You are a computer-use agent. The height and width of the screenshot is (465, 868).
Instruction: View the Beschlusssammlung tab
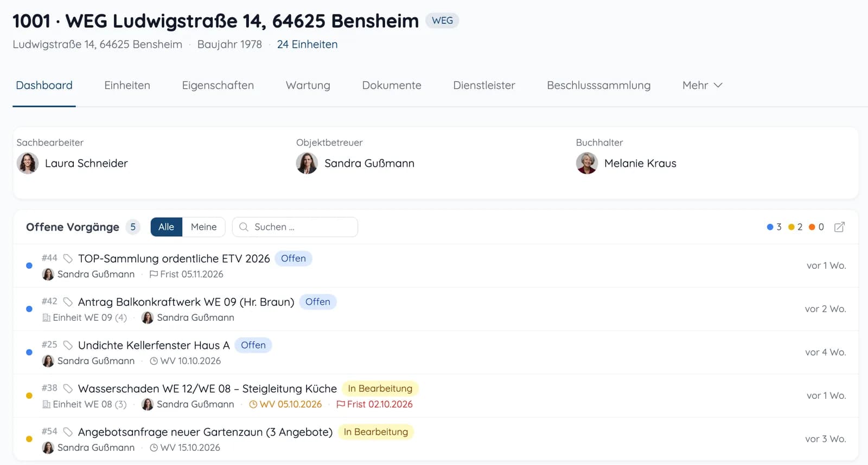coord(599,85)
